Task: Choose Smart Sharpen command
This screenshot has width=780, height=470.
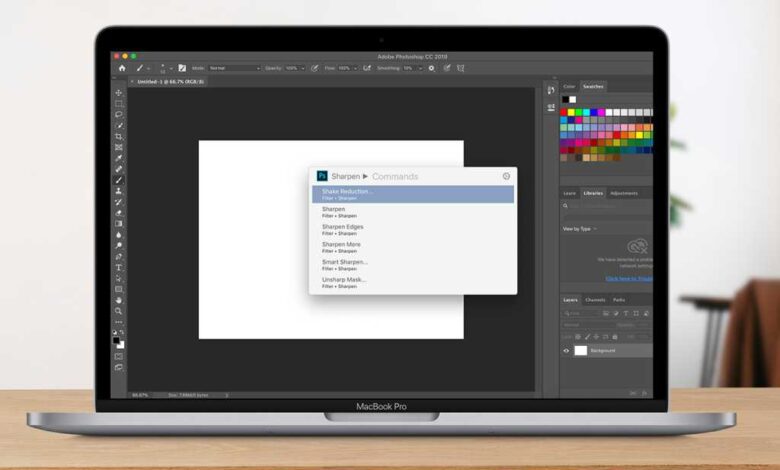Action: tap(413, 265)
